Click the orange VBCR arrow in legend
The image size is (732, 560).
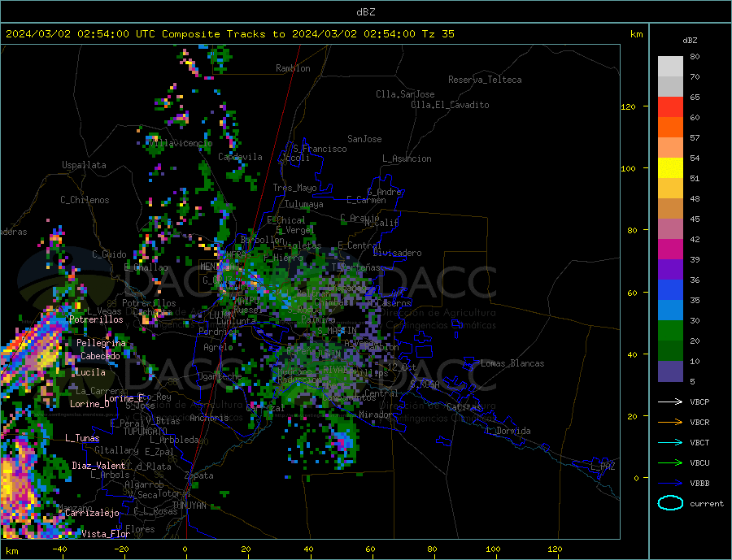coord(670,423)
